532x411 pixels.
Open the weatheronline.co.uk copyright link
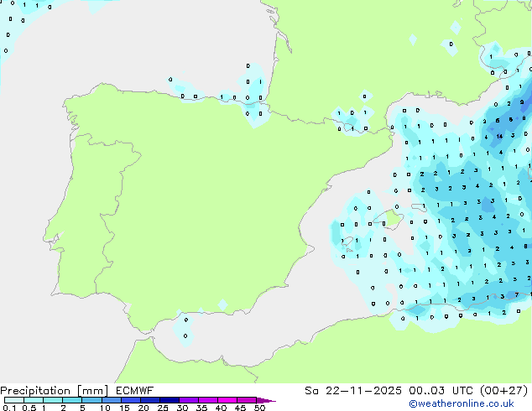pos(462,404)
